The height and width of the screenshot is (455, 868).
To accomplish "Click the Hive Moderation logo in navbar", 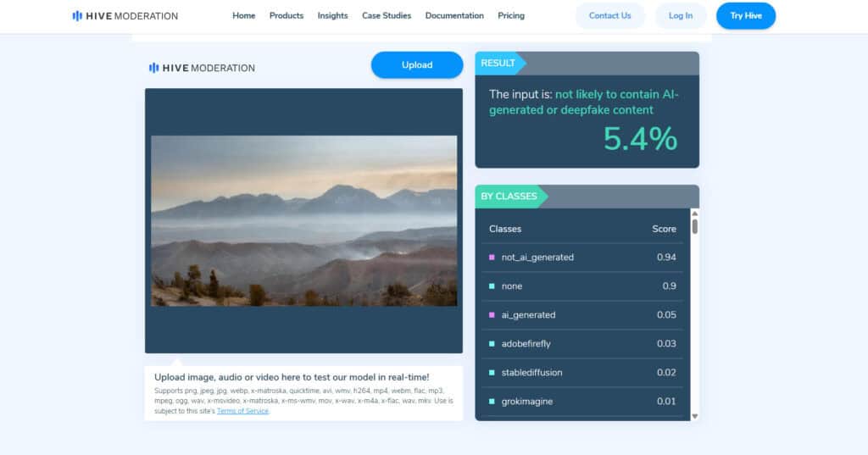I will (x=125, y=15).
